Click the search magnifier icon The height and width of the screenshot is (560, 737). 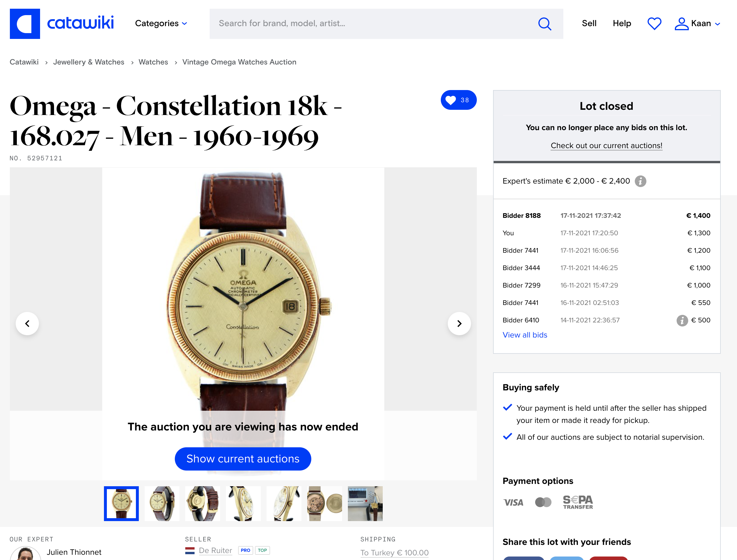click(x=544, y=24)
